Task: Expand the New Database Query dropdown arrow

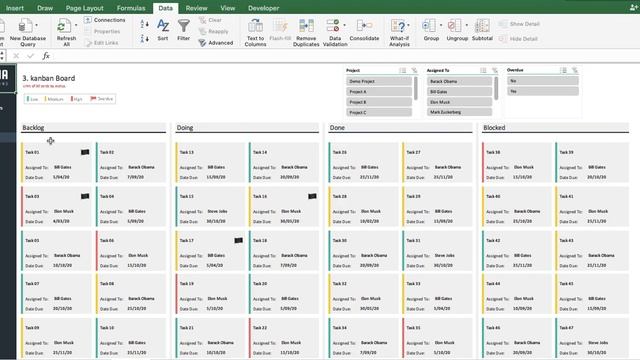Action: pyautogui.click(x=37, y=25)
